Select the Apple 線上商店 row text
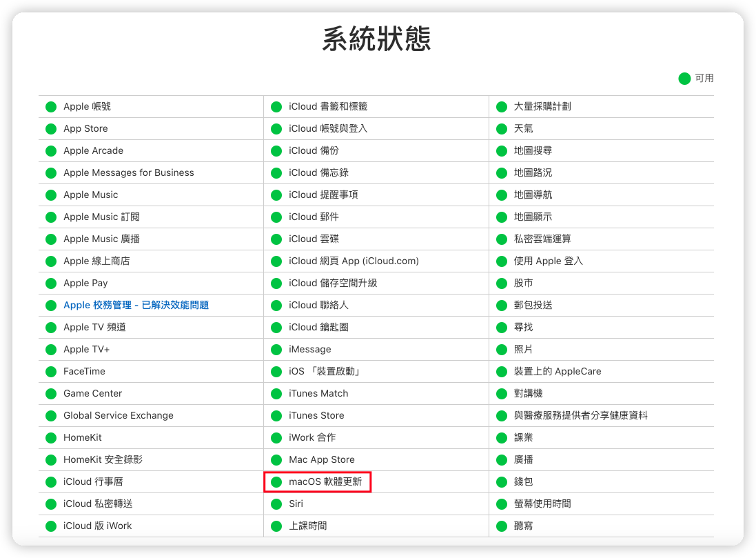The height and width of the screenshot is (558, 756). click(x=97, y=261)
